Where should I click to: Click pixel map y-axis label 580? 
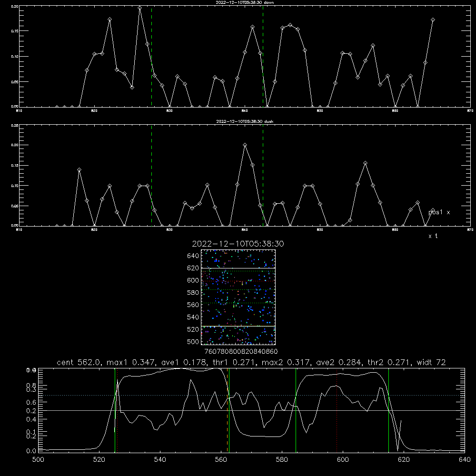tap(193, 293)
